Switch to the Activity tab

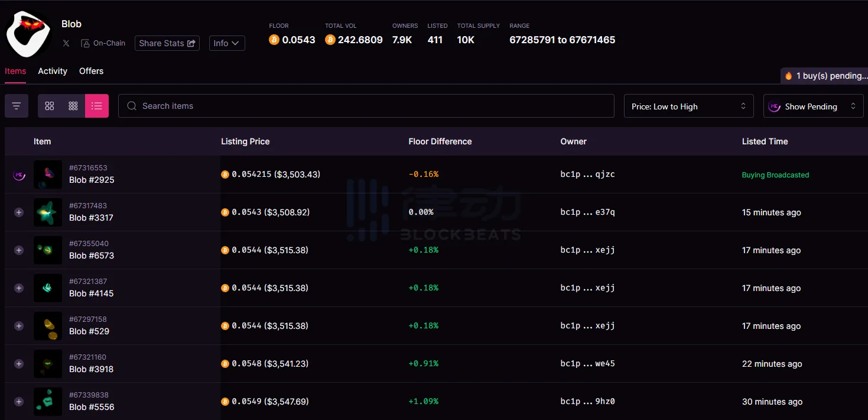coord(53,71)
